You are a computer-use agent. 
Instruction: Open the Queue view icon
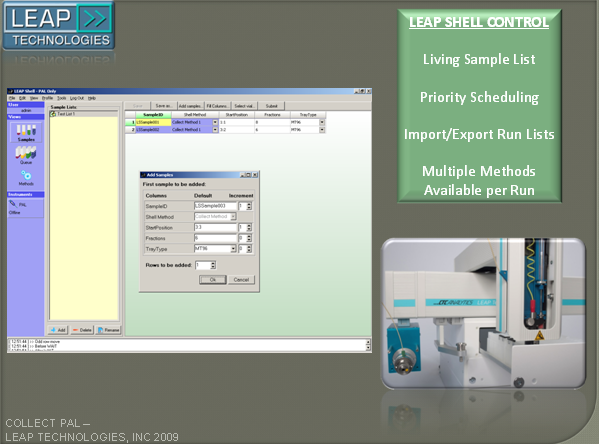tap(26, 155)
